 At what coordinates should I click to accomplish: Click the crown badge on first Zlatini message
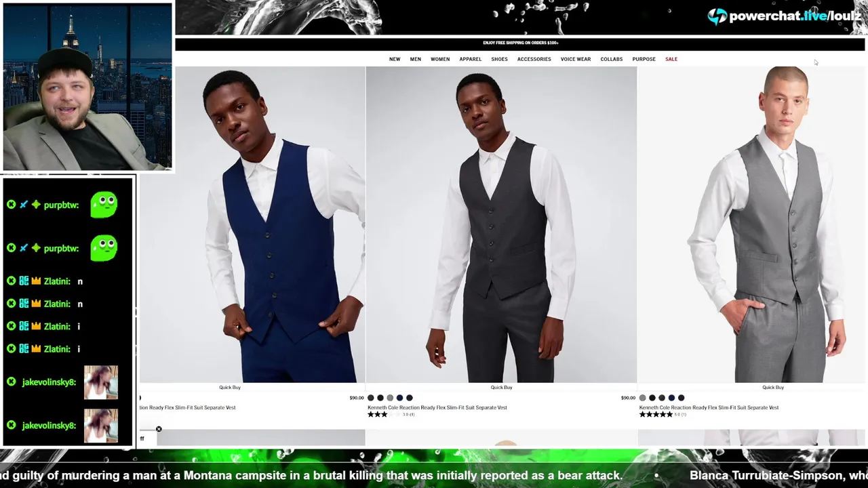click(36, 281)
